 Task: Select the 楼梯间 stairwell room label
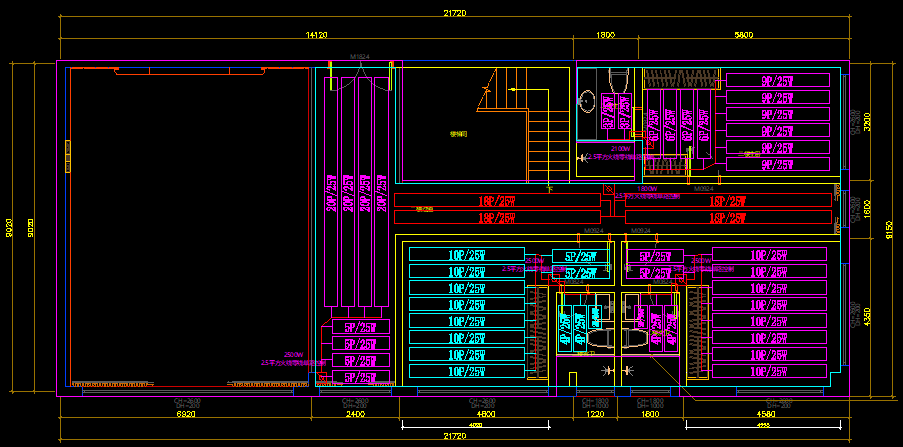pos(459,133)
